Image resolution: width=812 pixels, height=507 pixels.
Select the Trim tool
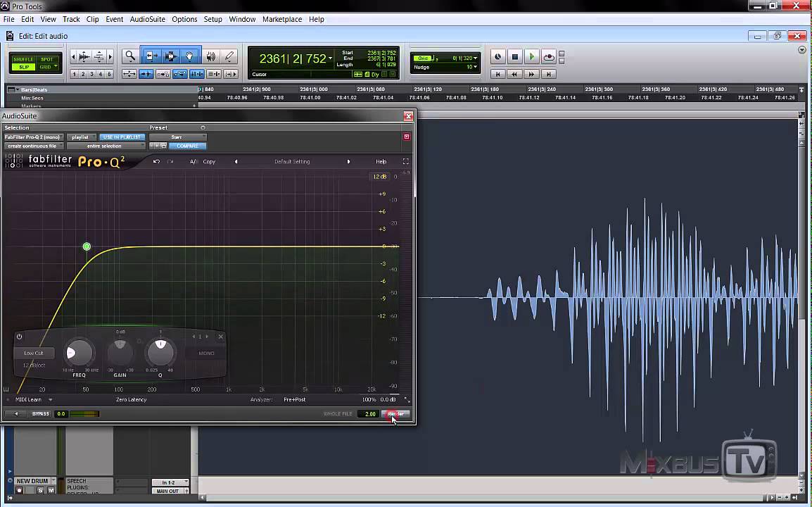point(151,56)
